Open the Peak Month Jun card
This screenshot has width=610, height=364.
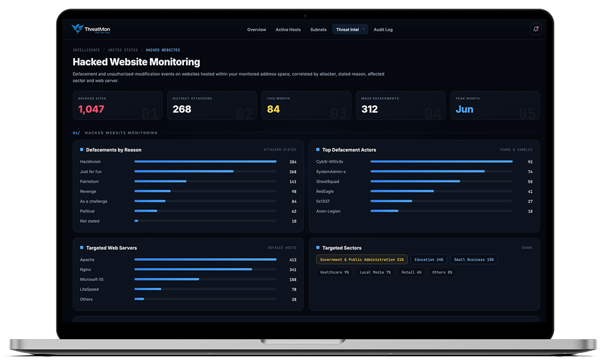click(x=495, y=105)
